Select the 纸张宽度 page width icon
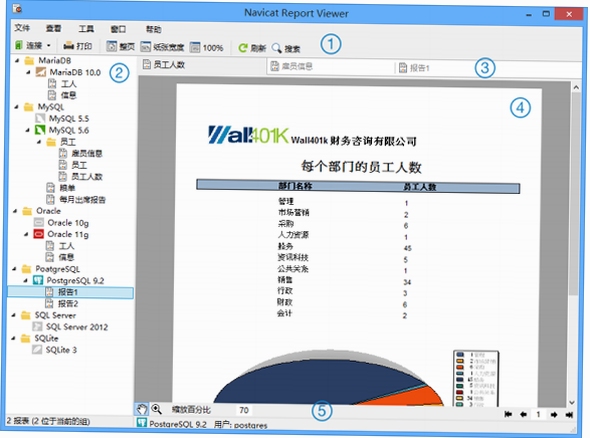The width and height of the screenshot is (590, 438). click(146, 47)
